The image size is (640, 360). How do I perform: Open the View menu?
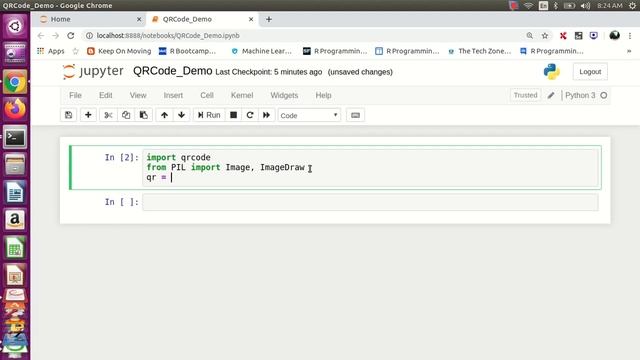pyautogui.click(x=138, y=95)
